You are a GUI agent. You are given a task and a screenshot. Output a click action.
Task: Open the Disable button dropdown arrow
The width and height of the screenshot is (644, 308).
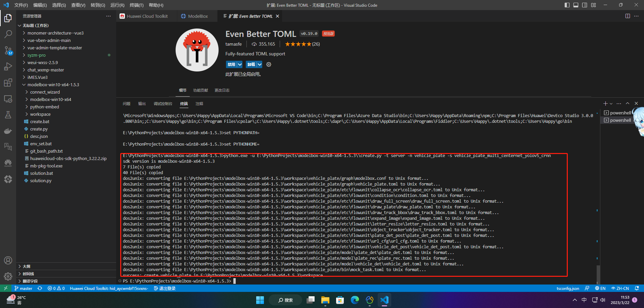[x=240, y=64]
